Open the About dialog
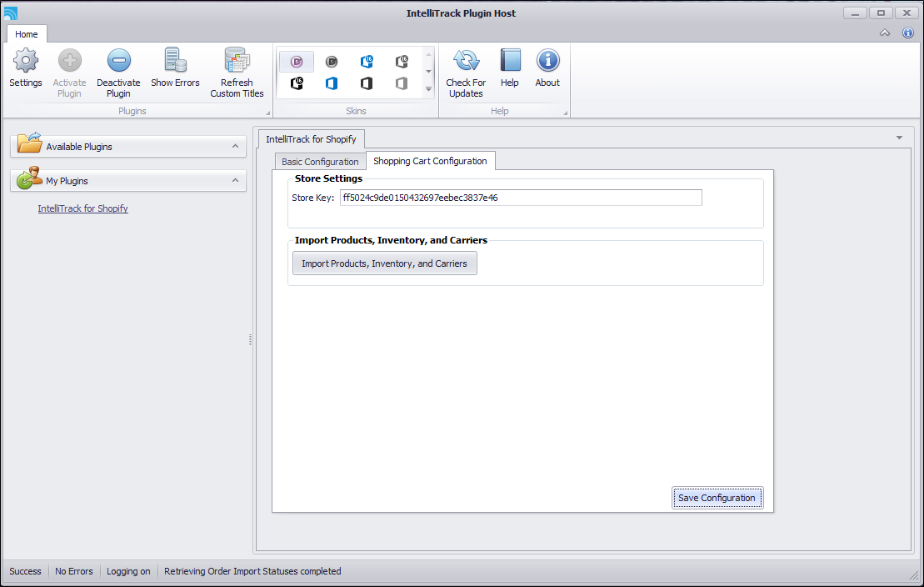Image resolution: width=924 pixels, height=587 pixels. click(547, 68)
